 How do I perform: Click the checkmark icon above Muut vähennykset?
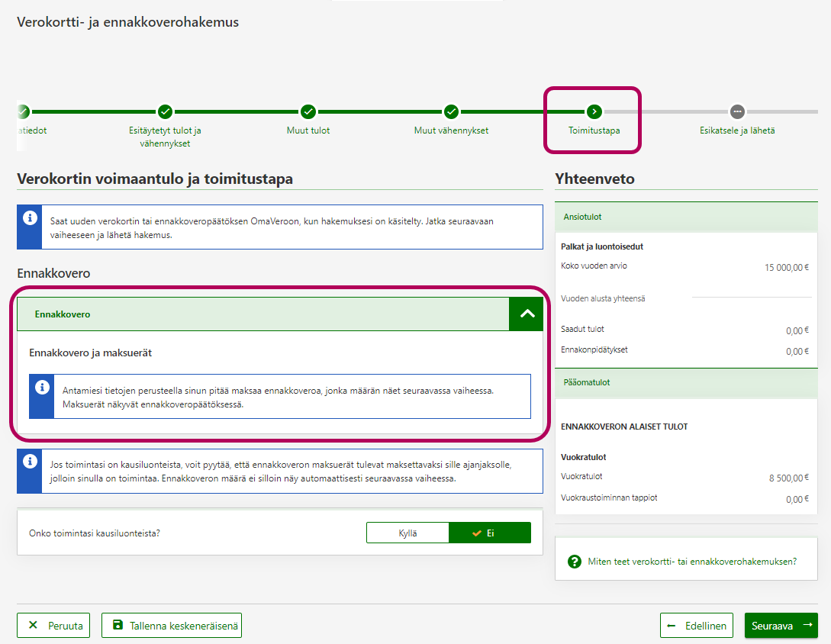(451, 111)
